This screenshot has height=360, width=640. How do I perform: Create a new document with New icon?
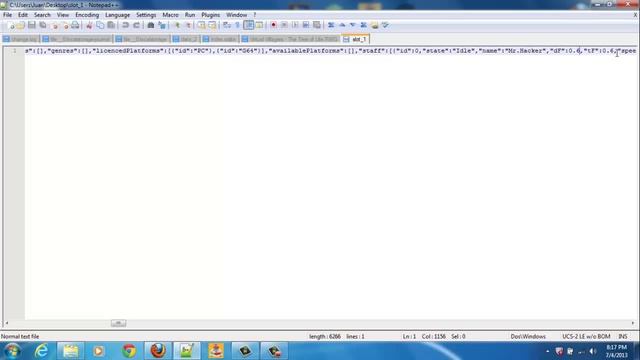tap(10, 25)
